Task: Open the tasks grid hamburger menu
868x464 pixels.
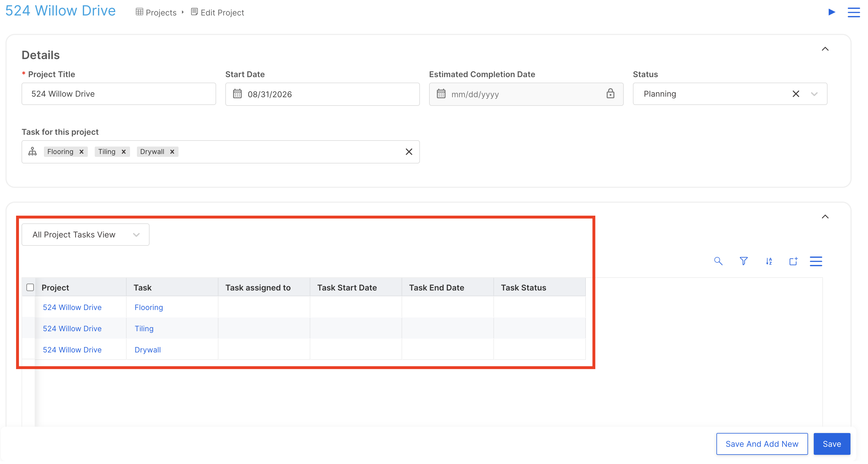Action: [816, 261]
